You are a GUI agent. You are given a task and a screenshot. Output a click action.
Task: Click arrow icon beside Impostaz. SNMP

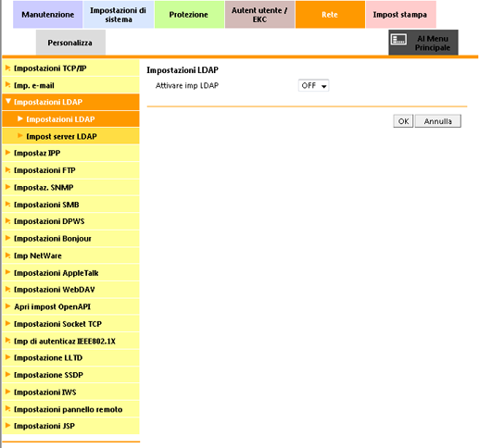tap(8, 187)
